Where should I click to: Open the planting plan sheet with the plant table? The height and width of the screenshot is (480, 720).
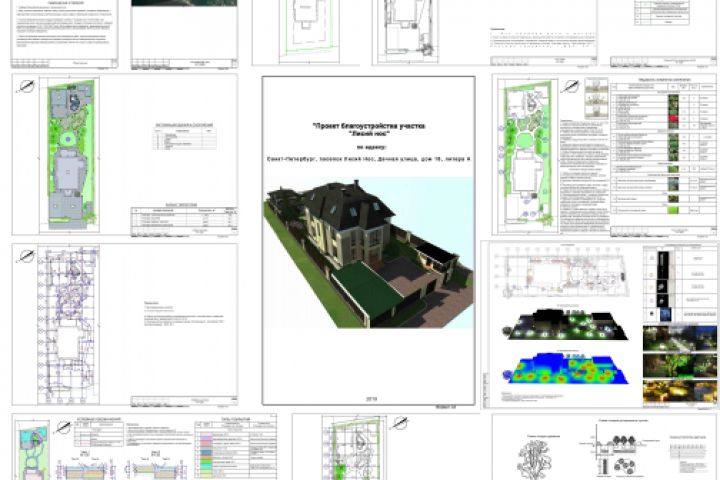tap(604, 154)
